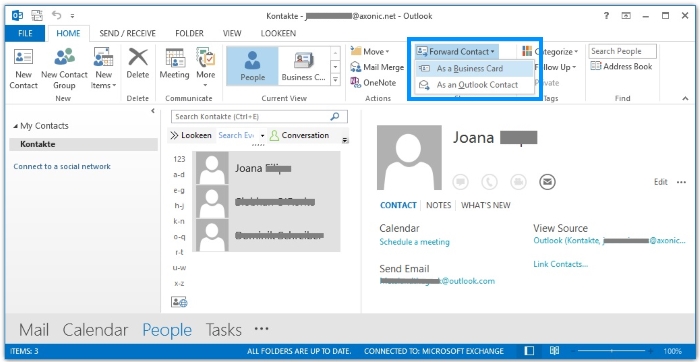
Task: Jump to 123 index
Action: click(x=179, y=159)
